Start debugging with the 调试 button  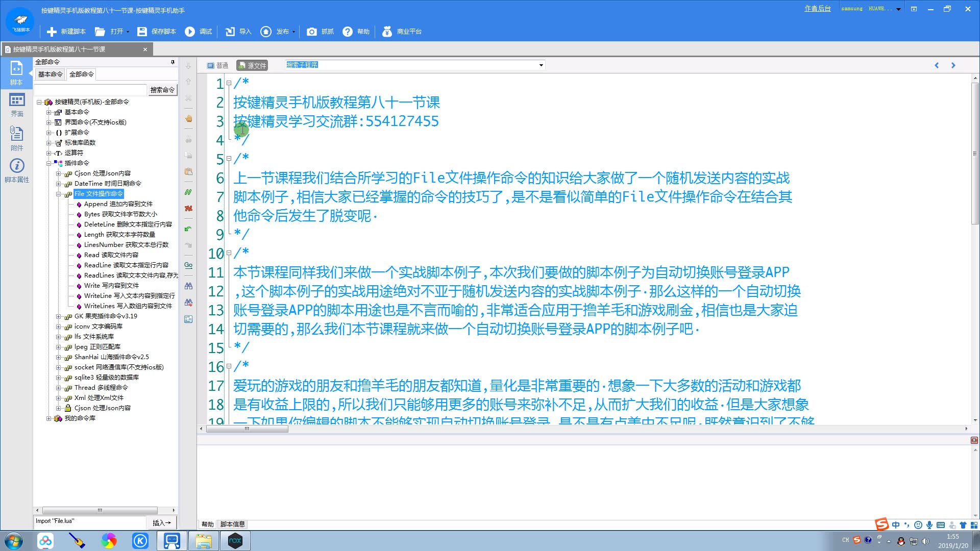pos(199,32)
